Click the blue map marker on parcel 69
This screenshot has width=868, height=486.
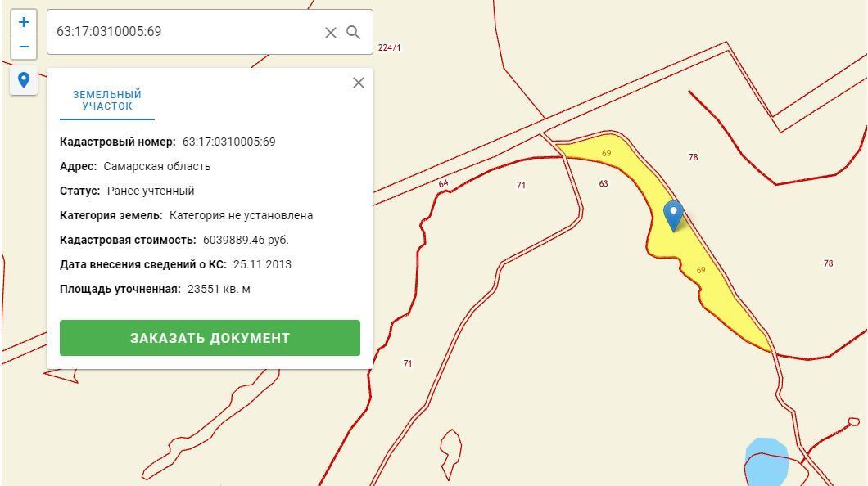(673, 215)
